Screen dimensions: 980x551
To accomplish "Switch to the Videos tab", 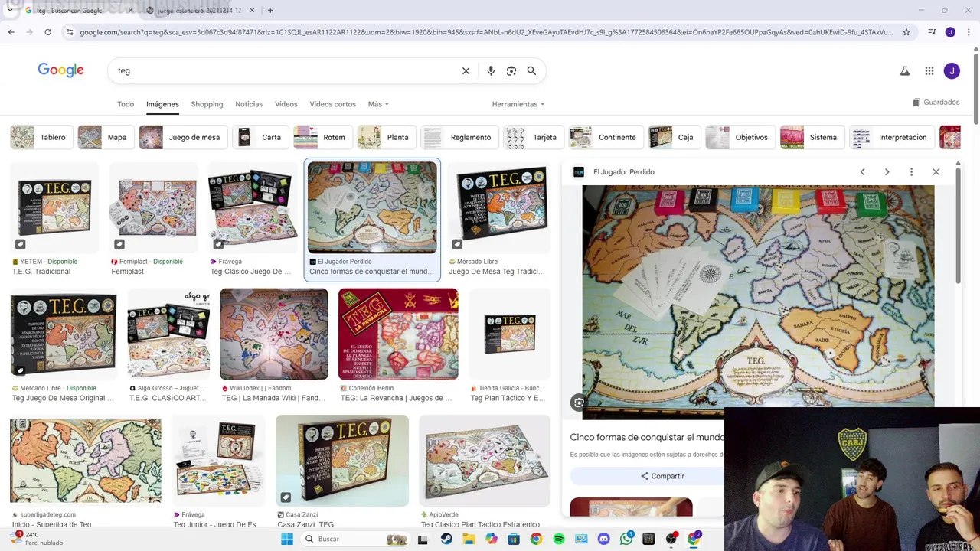I will [286, 104].
